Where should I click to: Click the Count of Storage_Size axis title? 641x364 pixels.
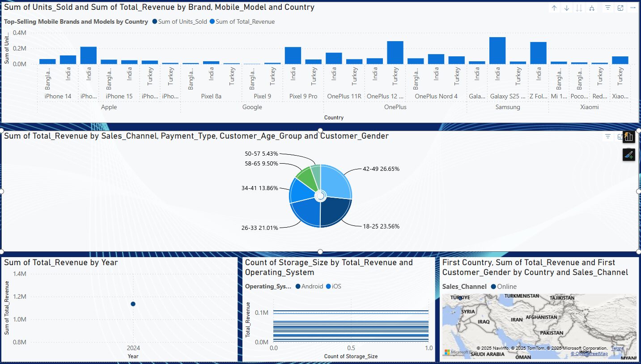coord(351,356)
